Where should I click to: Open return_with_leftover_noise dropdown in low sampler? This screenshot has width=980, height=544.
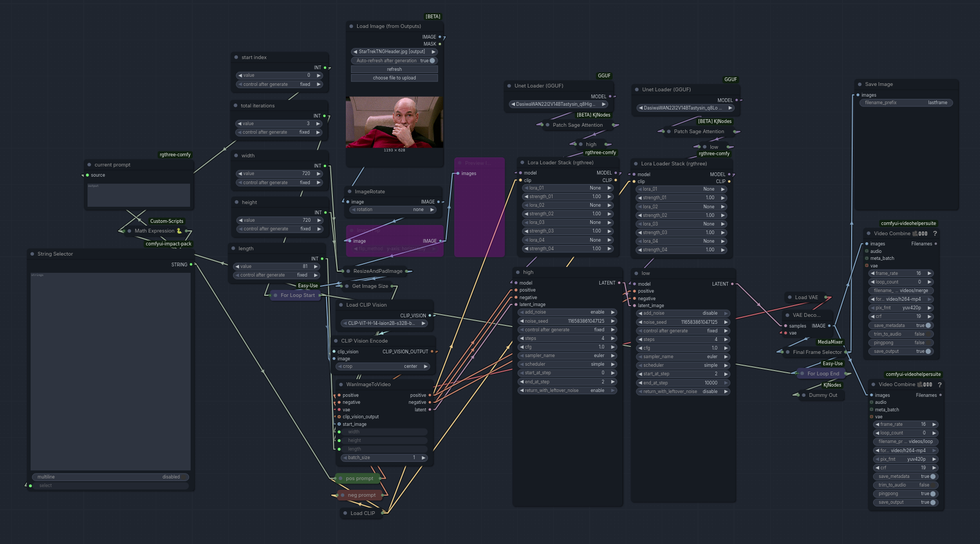(x=683, y=391)
